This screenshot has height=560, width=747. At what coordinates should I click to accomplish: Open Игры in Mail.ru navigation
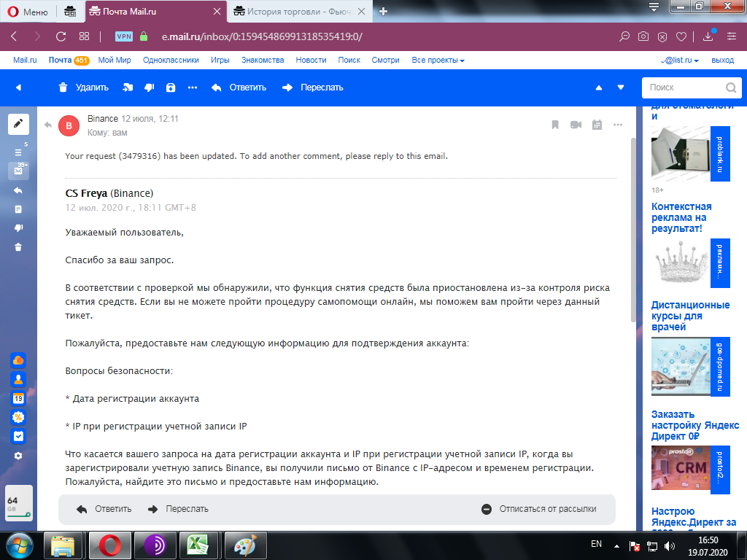(x=220, y=60)
